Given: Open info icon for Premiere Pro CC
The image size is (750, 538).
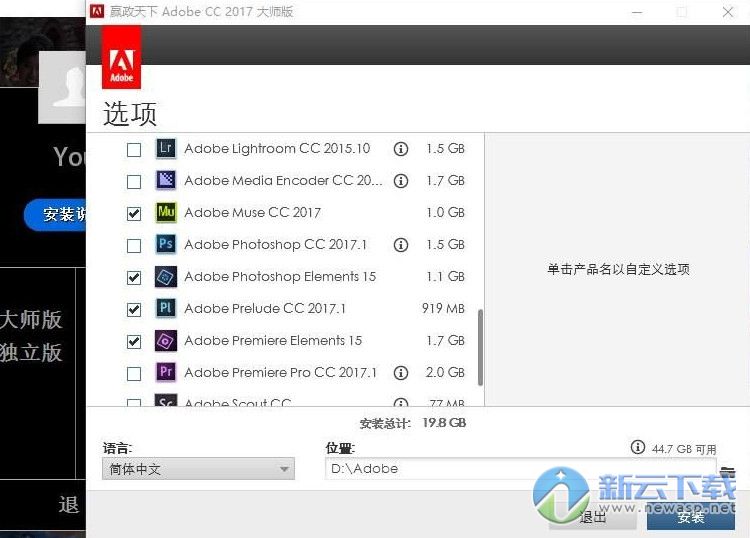Looking at the screenshot, I should (x=400, y=373).
